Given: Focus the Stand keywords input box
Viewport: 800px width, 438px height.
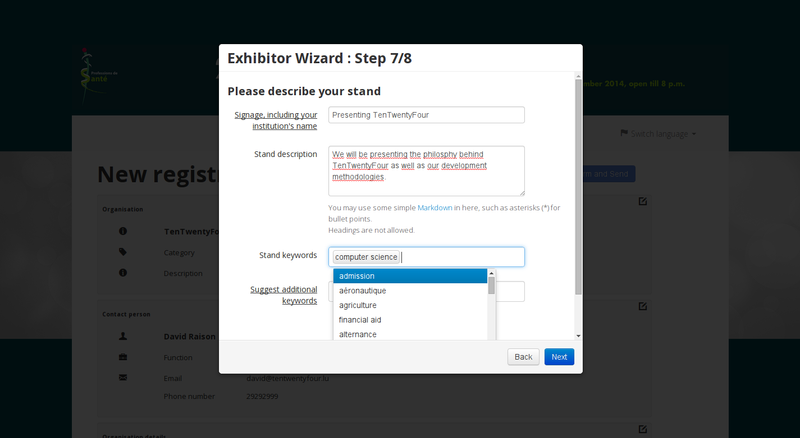Looking at the screenshot, I should 426,257.
